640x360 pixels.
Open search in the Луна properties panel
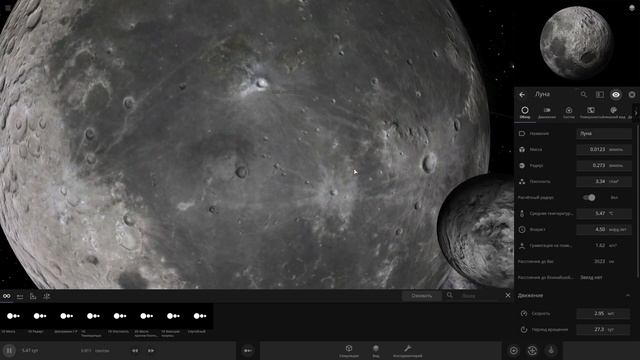coord(584,95)
